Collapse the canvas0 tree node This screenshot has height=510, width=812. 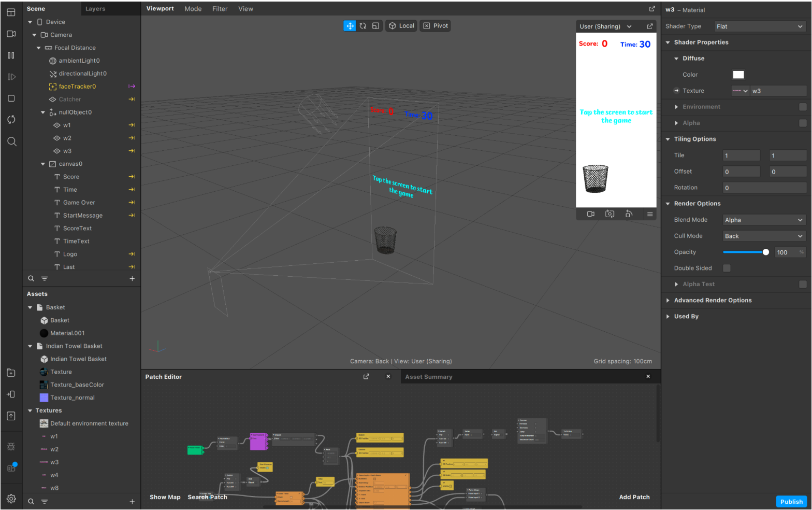pos(43,164)
